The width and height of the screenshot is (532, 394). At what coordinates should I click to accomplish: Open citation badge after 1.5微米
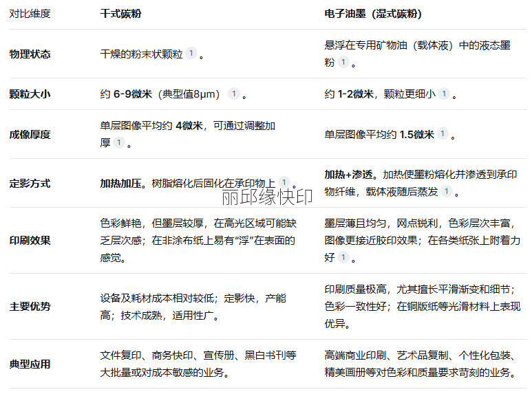[443, 134]
